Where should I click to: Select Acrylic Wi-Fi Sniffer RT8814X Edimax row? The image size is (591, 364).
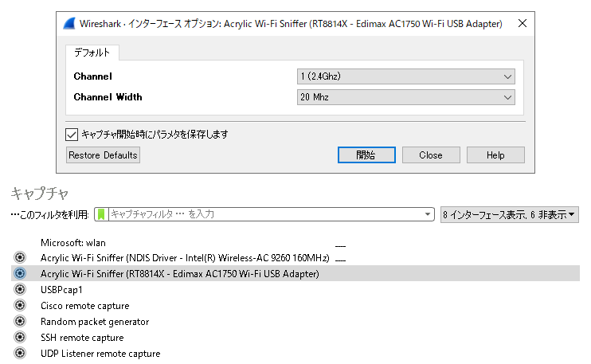295,273
